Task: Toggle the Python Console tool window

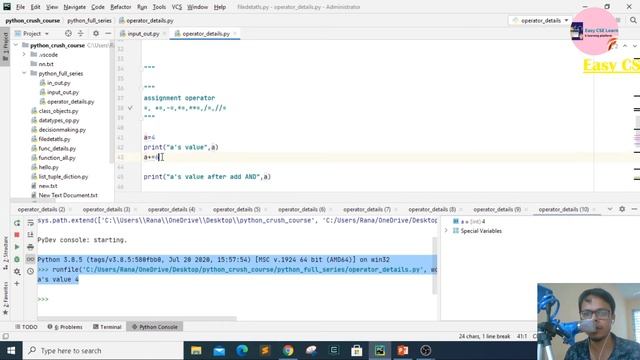Action: pyautogui.click(x=155, y=327)
